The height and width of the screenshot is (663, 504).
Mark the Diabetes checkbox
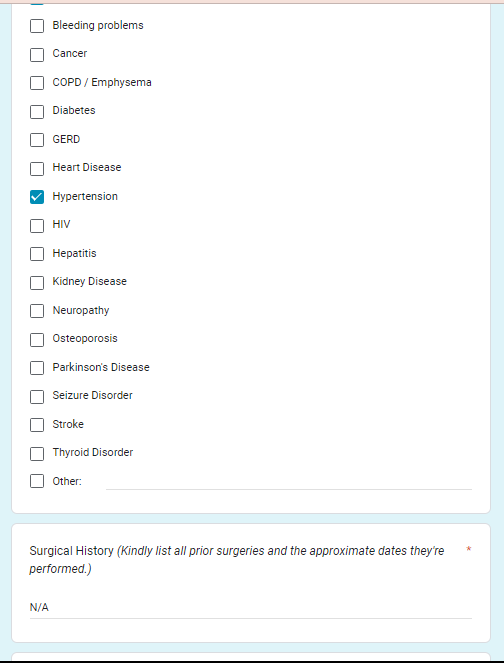click(37, 112)
